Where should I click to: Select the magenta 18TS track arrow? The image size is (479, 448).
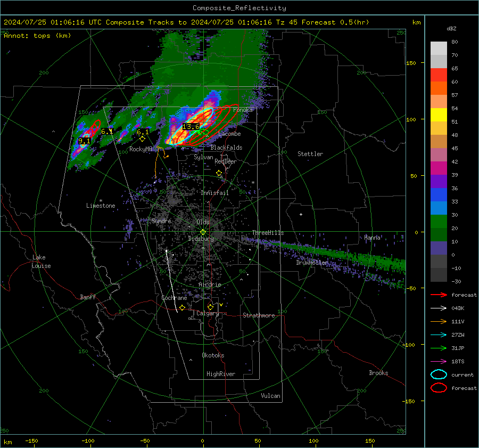coord(439,362)
